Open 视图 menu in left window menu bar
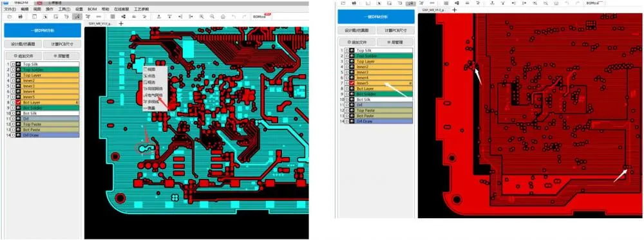Image resolution: width=644 pixels, height=240 pixels. coord(37,9)
